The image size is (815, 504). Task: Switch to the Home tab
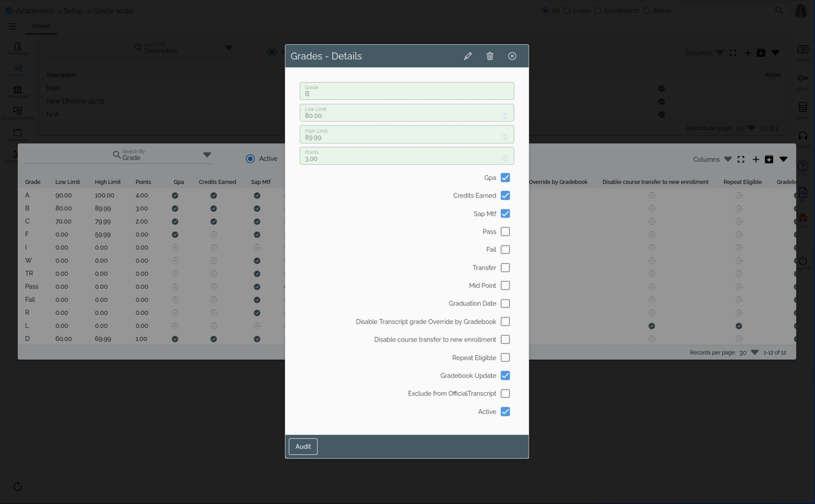[41, 26]
